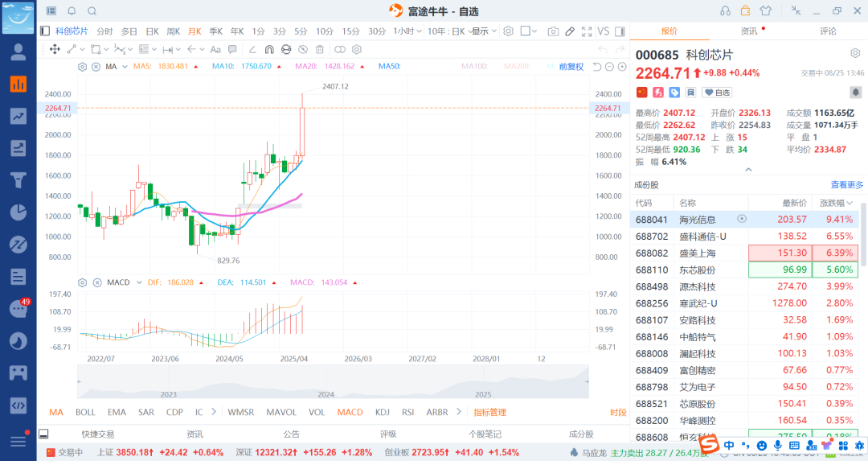Open the orange bar-chart watchlist sidebar icon
The image size is (868, 461).
(18, 84)
